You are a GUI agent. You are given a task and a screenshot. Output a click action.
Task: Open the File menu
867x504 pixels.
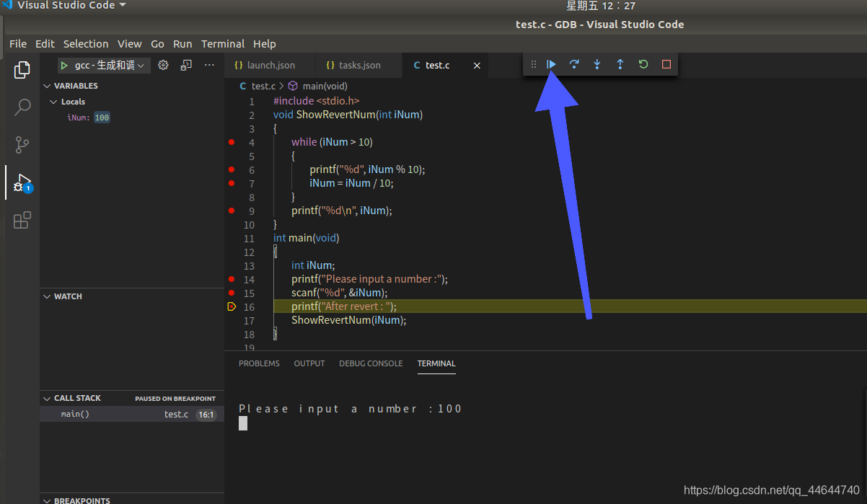tap(18, 44)
